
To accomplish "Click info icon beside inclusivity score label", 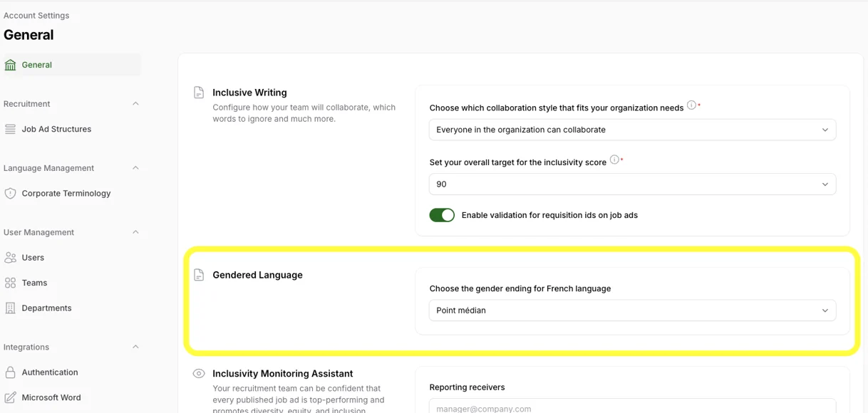I will tap(614, 160).
